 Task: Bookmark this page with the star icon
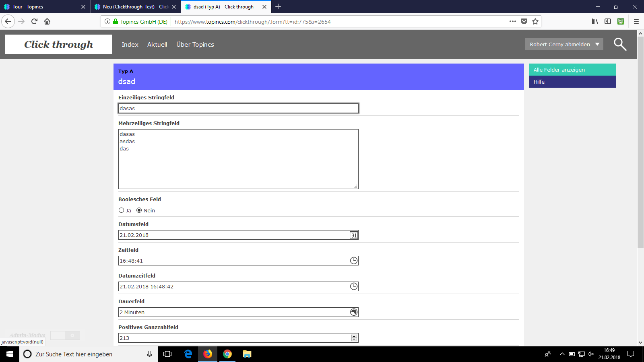coord(535,22)
